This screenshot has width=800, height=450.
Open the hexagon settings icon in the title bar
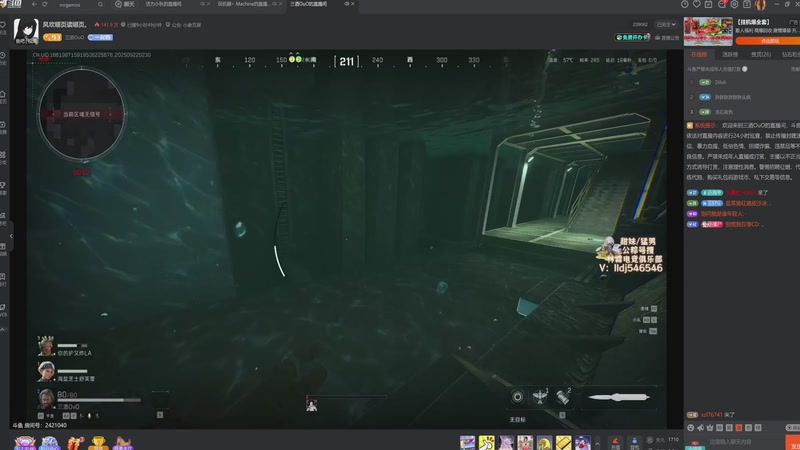[x=734, y=4]
